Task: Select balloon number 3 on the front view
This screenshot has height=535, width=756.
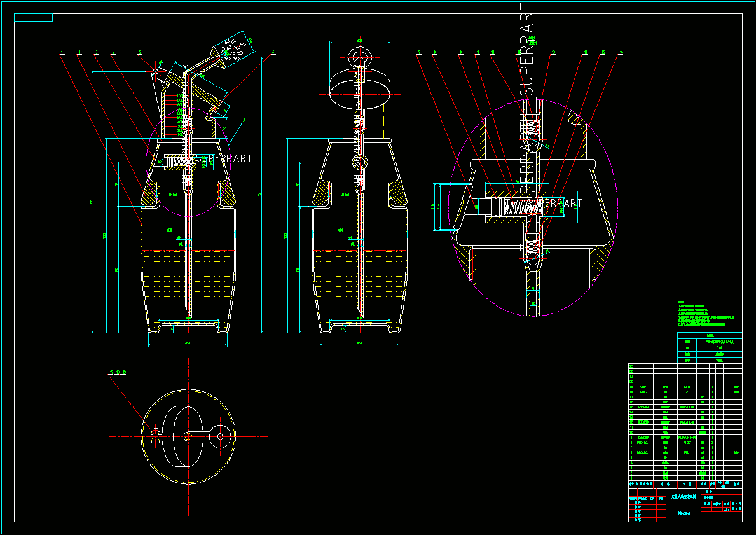Action: [x=97, y=52]
